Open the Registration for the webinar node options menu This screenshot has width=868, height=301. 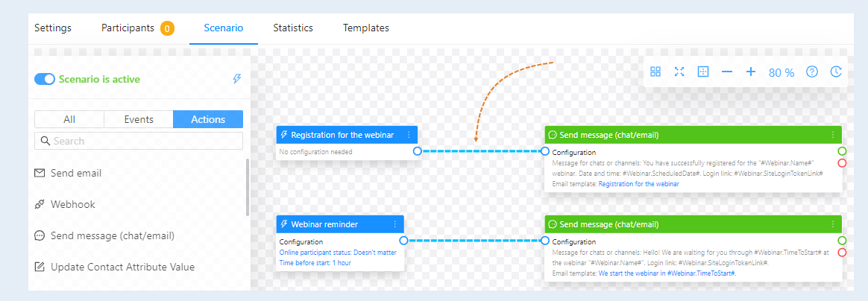point(409,135)
